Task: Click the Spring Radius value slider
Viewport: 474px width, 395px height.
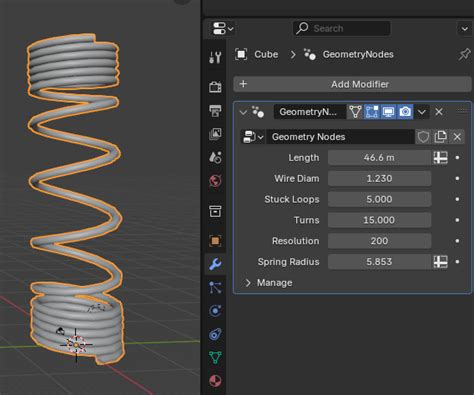Action: click(379, 262)
